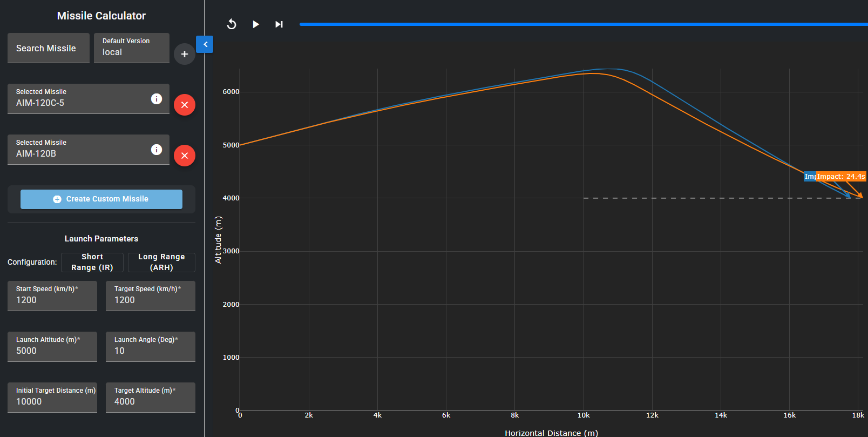Restart the trajectory animation
The width and height of the screenshot is (868, 437).
(x=232, y=24)
